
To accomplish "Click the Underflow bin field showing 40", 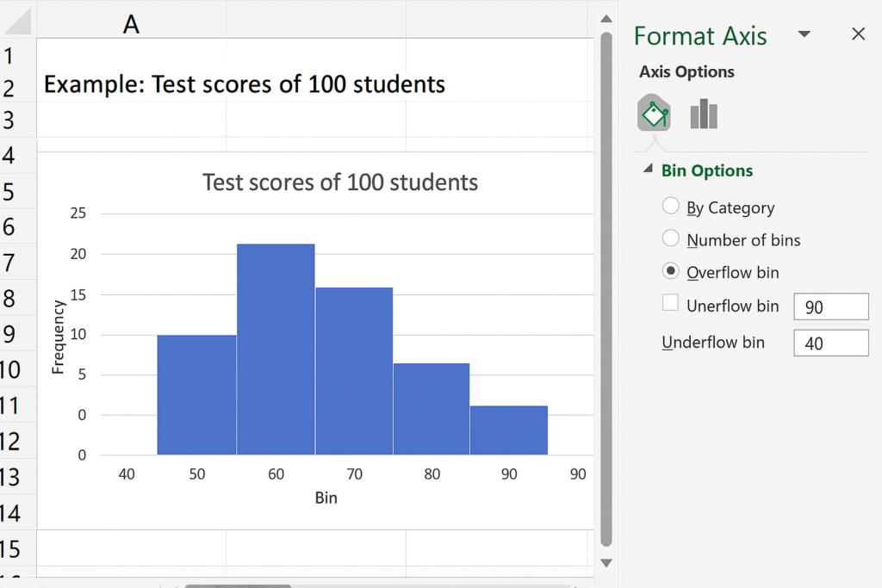I will (830, 344).
